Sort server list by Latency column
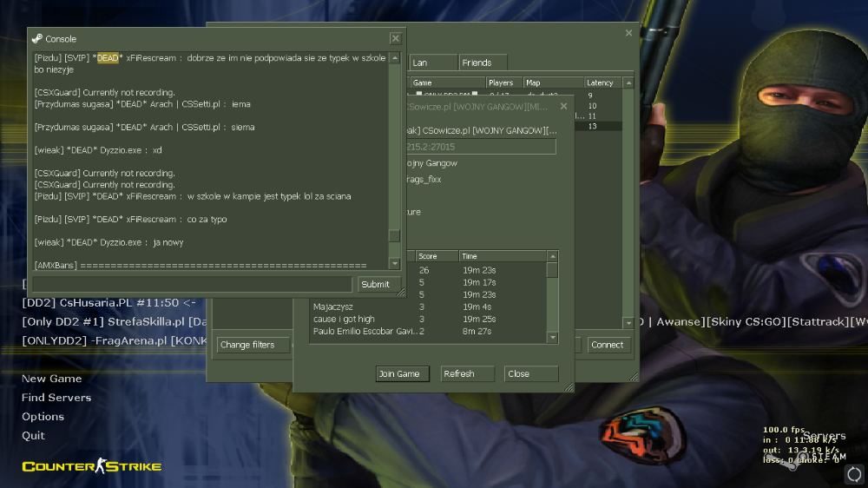 click(x=602, y=82)
